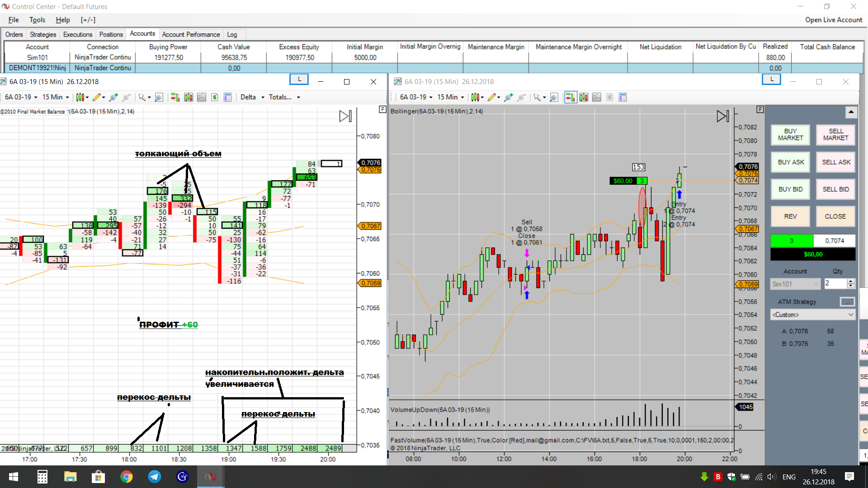Expand Delta dropdown in left chart toolbar

click(x=252, y=97)
